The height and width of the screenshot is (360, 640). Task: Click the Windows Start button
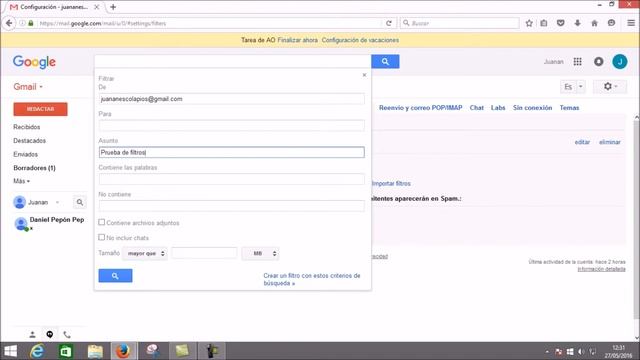11,351
